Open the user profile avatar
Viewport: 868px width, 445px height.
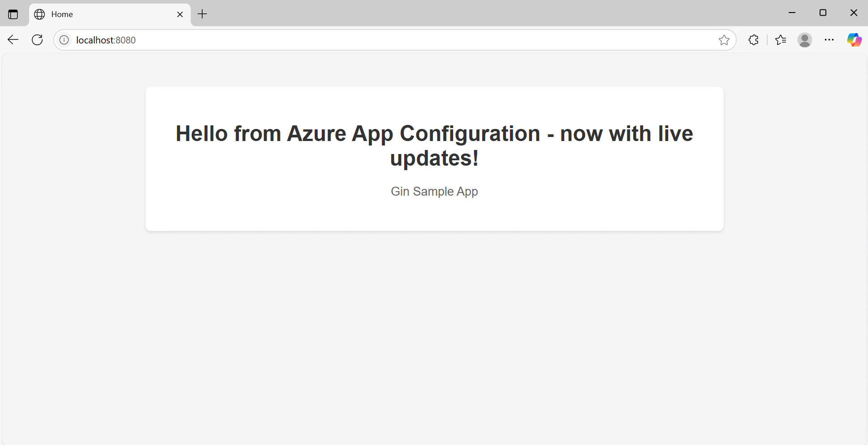click(x=805, y=40)
